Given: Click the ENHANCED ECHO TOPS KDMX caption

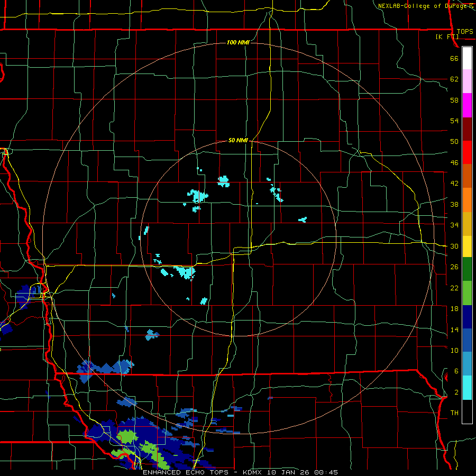Looking at the screenshot, I should (240, 472).
